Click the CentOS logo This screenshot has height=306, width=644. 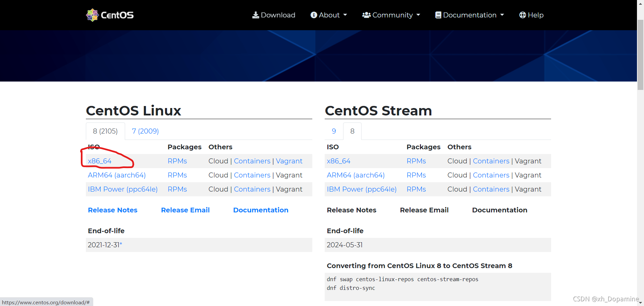[x=110, y=15]
